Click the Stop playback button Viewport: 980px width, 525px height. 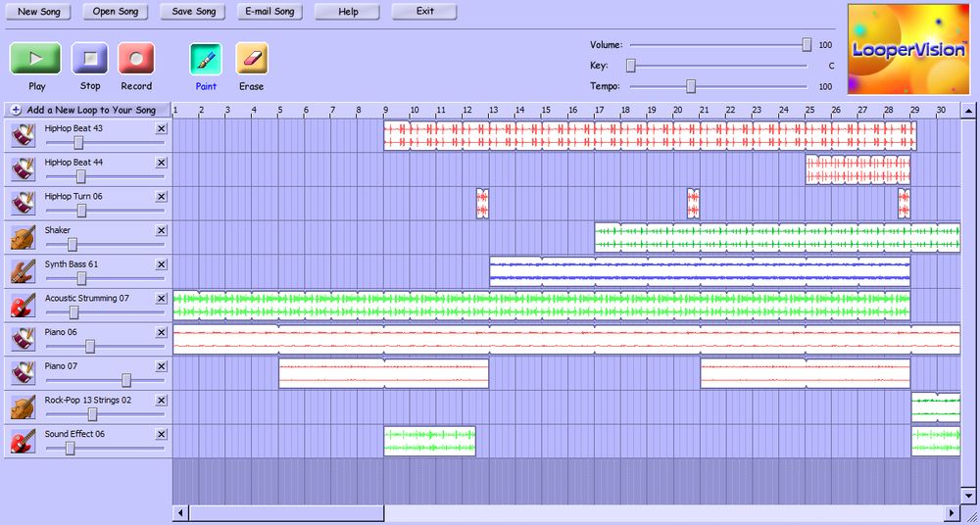(89, 59)
